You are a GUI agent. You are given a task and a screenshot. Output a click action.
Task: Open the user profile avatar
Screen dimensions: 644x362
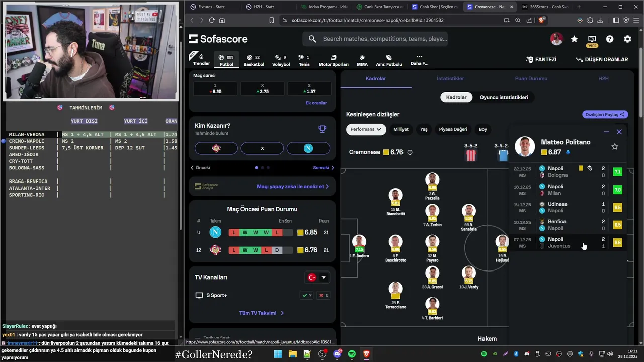click(x=556, y=39)
